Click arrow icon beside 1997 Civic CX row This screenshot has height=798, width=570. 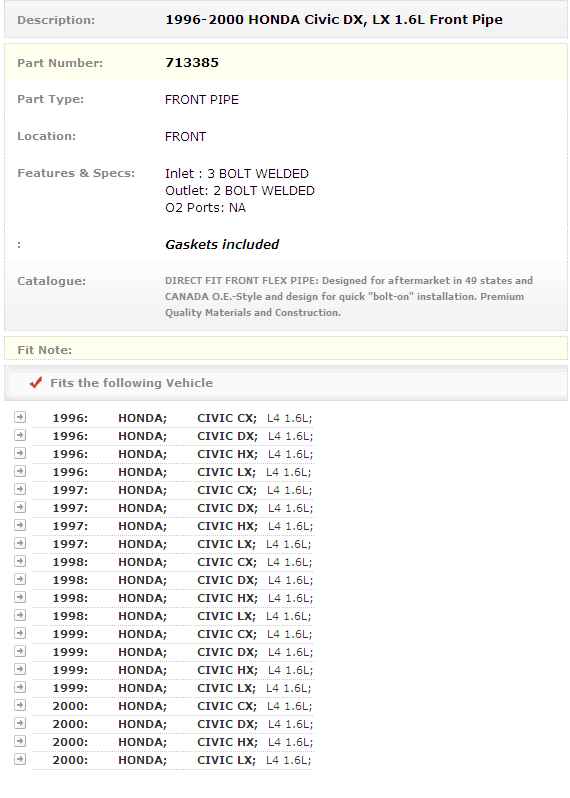tap(20, 489)
